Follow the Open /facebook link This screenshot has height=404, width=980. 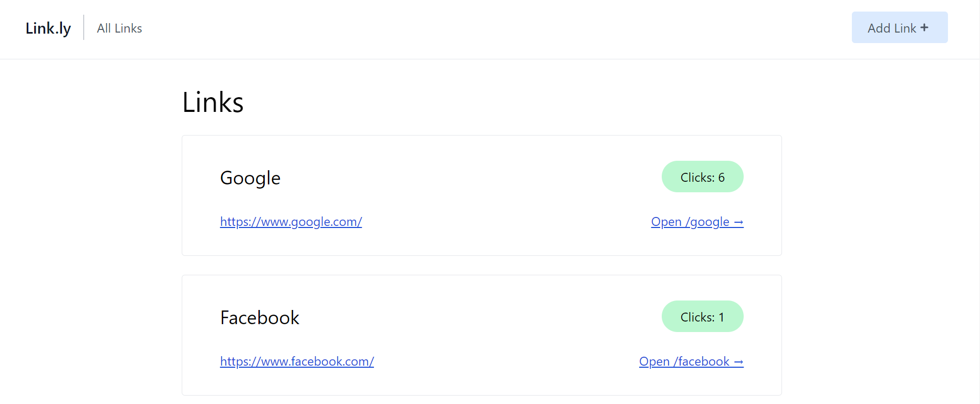(x=691, y=361)
